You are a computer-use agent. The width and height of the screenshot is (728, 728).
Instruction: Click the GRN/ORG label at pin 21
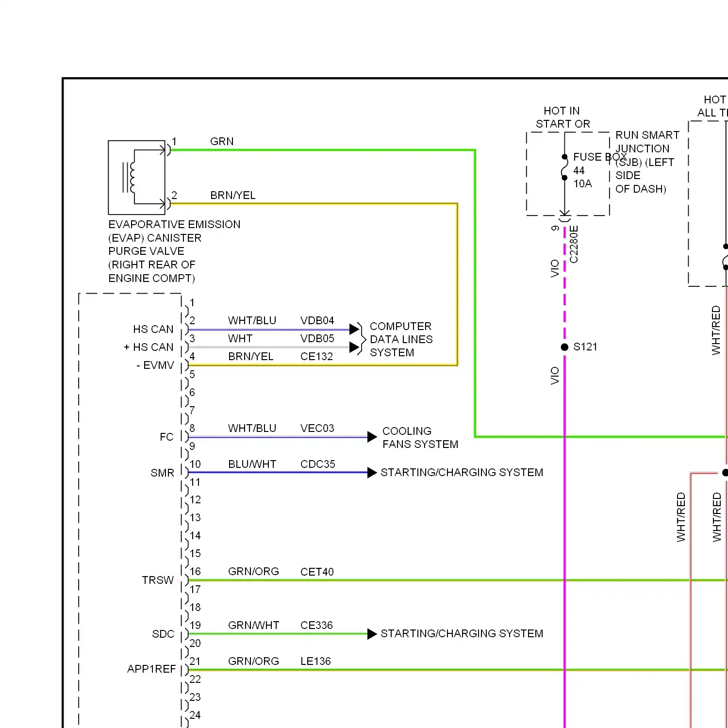click(x=253, y=662)
